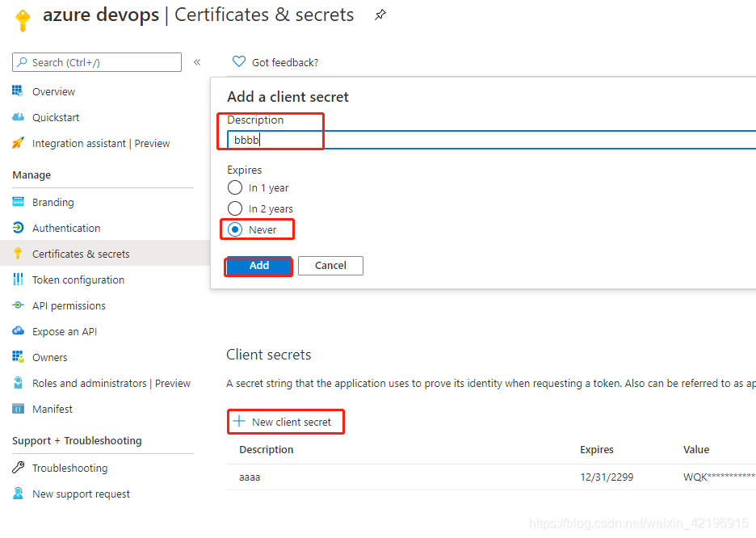Click the Quickstart cloud icon
The image size is (756, 538).
pyautogui.click(x=18, y=117)
